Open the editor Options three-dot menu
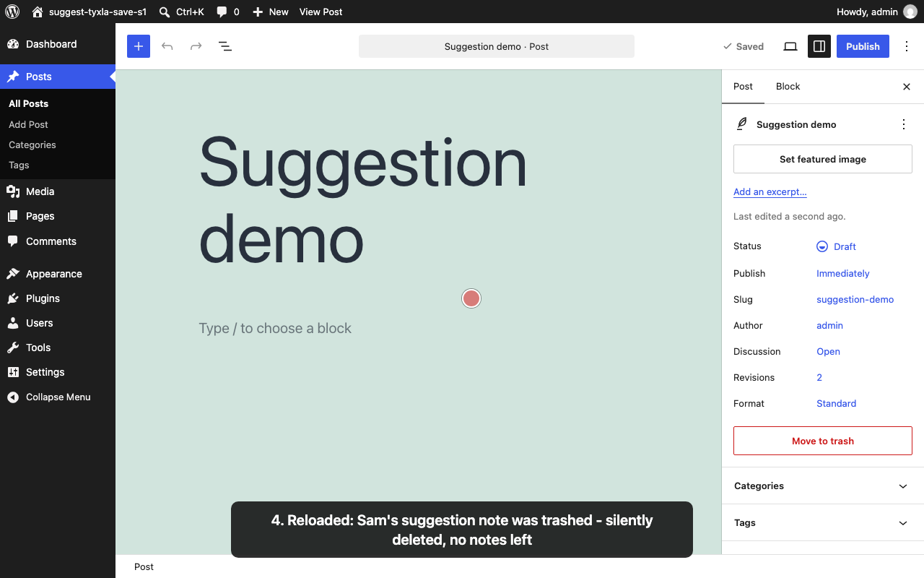 (x=907, y=46)
